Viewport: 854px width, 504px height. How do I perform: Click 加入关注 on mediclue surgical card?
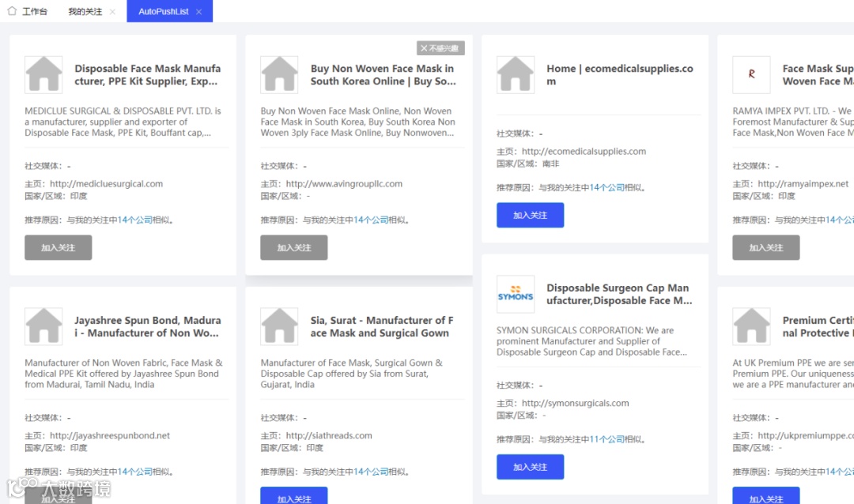tap(59, 247)
